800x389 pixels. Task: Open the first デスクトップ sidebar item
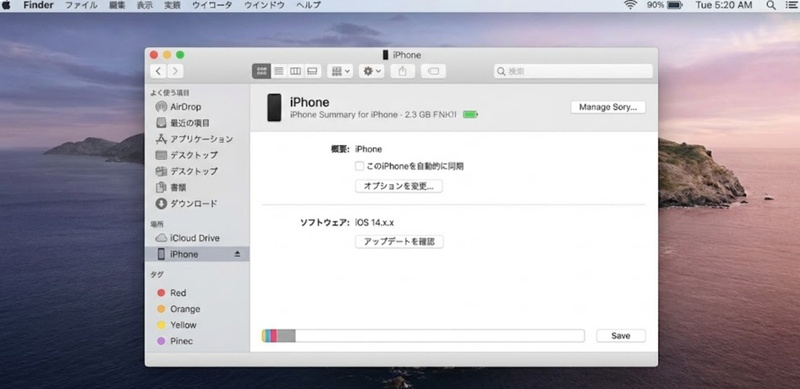click(x=197, y=155)
